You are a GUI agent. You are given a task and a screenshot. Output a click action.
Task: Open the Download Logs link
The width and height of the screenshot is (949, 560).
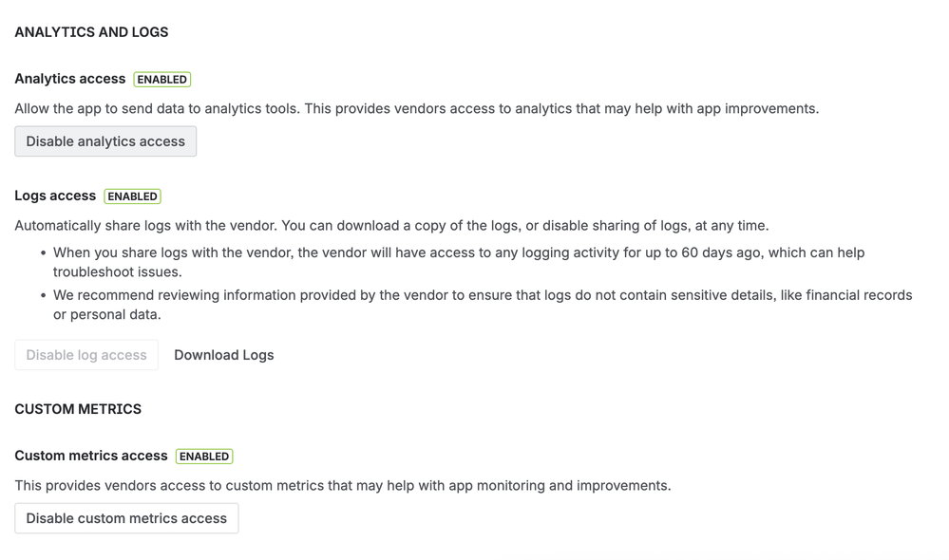pyautogui.click(x=224, y=355)
